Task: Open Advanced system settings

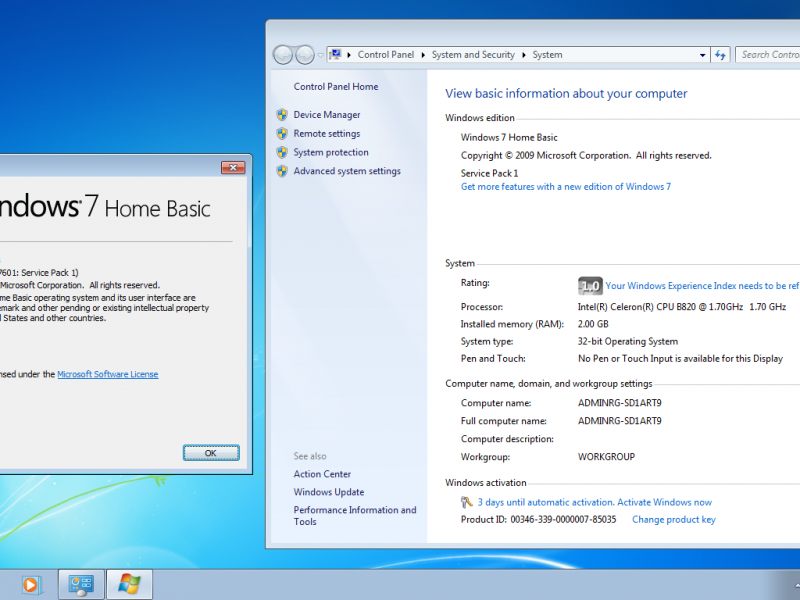Action: 347,171
